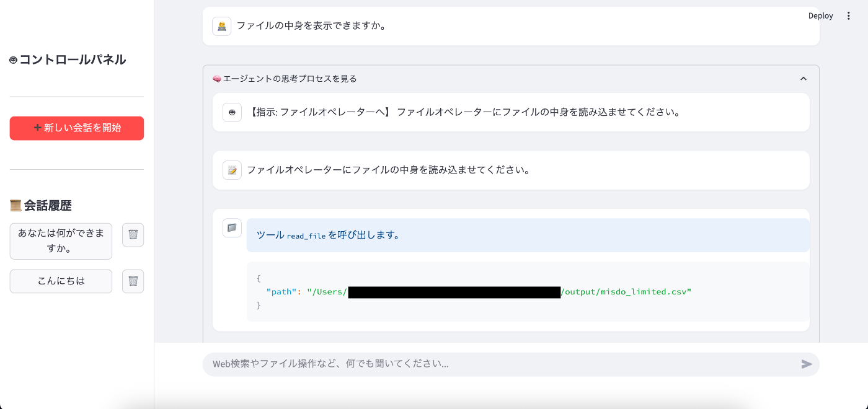The image size is (868, 409).
Task: Delete the こんにちは conversation using its trash icon
Action: (133, 281)
